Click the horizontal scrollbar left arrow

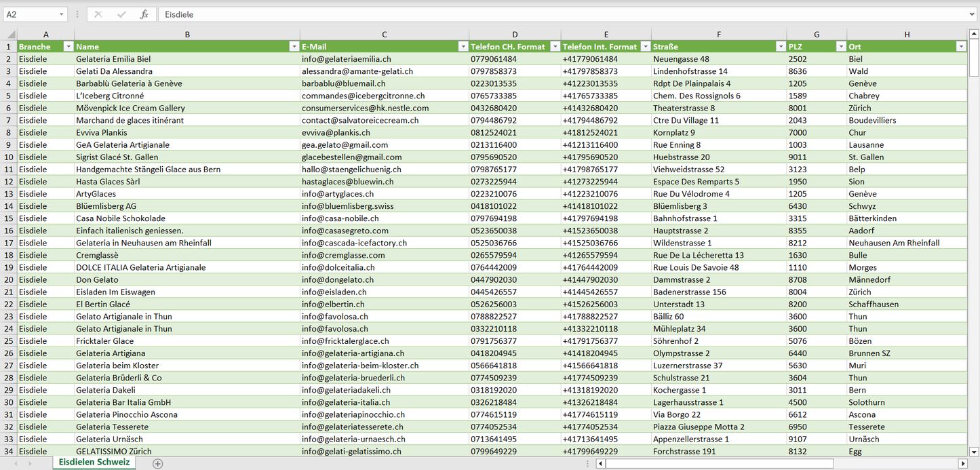[600, 463]
